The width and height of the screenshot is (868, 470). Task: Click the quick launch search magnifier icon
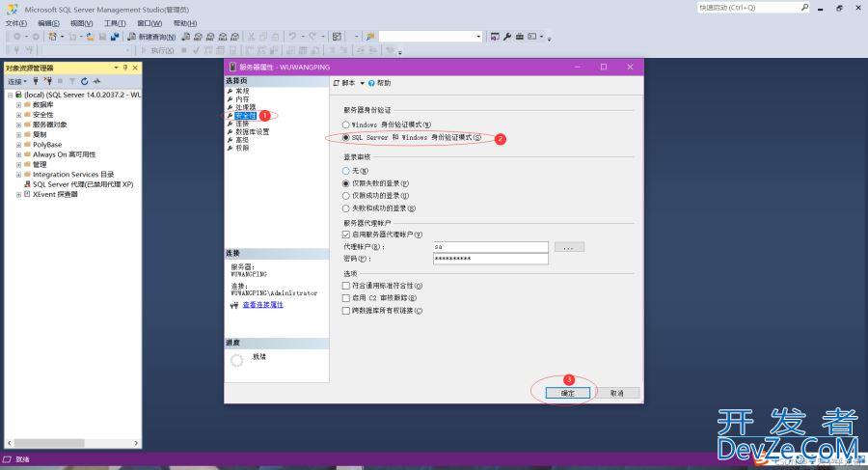(x=804, y=7)
